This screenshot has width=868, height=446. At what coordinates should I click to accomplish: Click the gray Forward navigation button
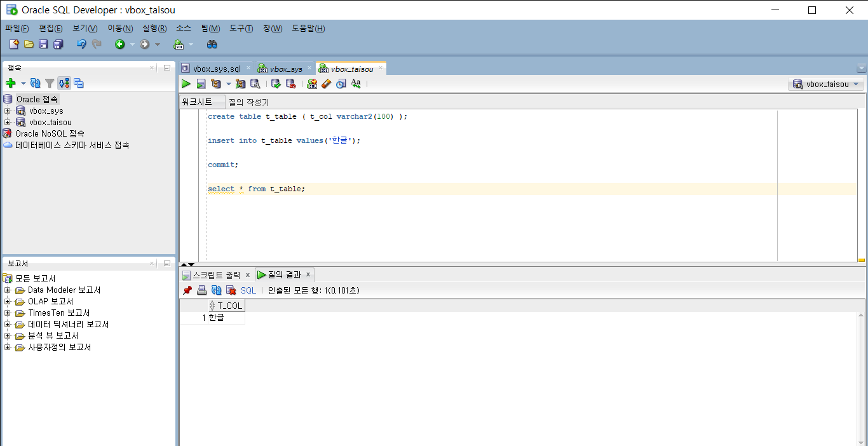coord(145,44)
